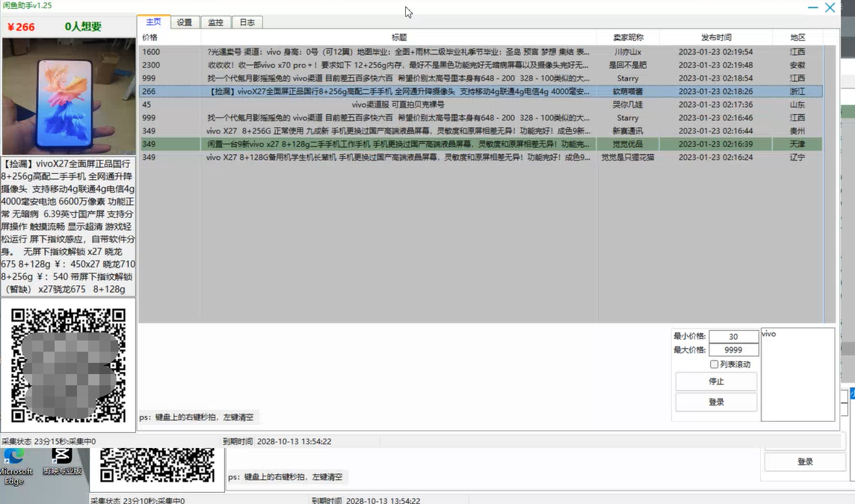The image size is (855, 504).
Task: Select the vivo keyword in the keyword list
Action: coord(768,334)
